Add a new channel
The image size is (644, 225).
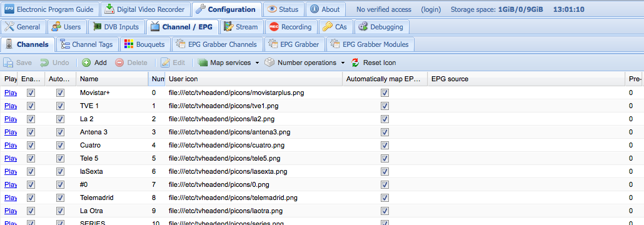click(x=94, y=63)
